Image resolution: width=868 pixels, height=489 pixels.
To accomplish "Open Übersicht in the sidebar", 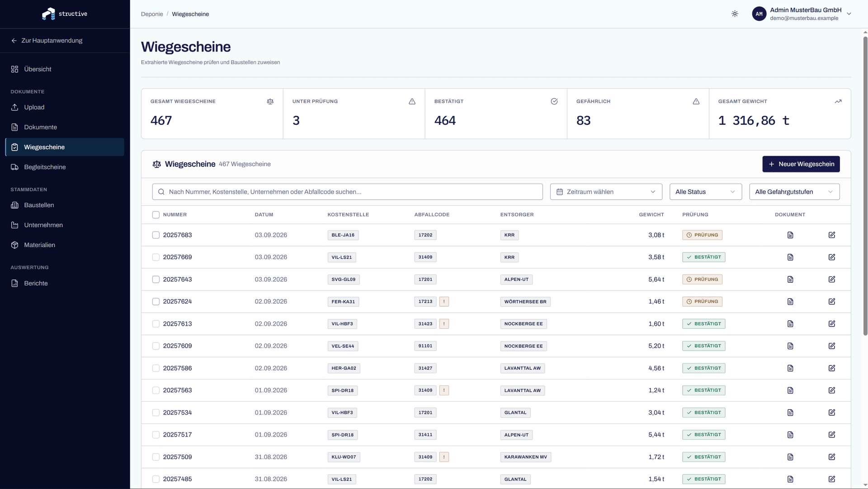I will point(65,69).
